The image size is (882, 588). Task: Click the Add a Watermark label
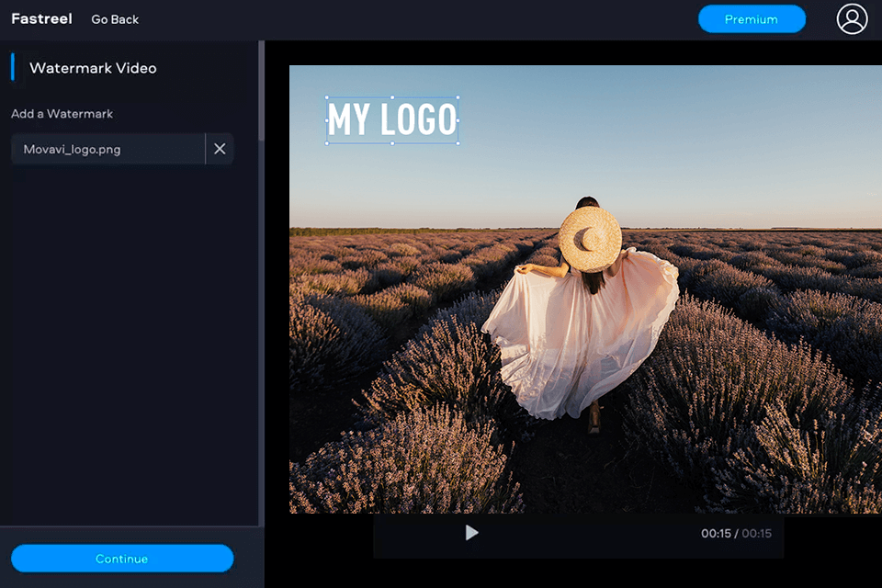[62, 113]
